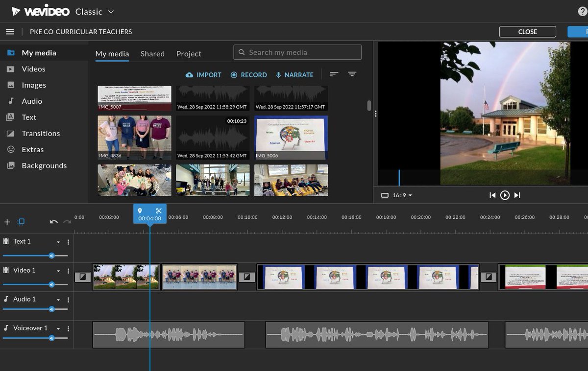Click the IMPORT button
The width and height of the screenshot is (588, 371).
(203, 74)
